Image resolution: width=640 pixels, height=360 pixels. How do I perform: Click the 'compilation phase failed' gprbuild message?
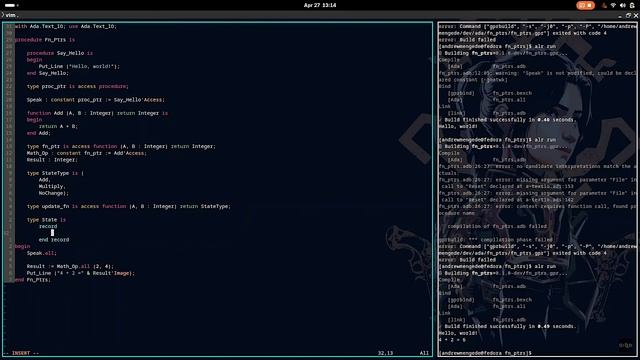[x=496, y=240]
